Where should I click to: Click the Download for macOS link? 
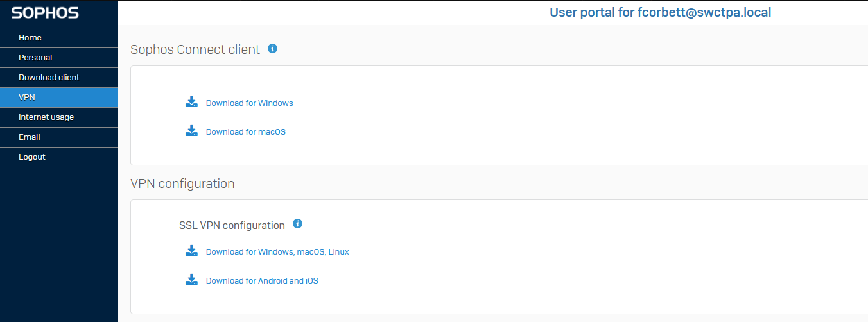245,132
